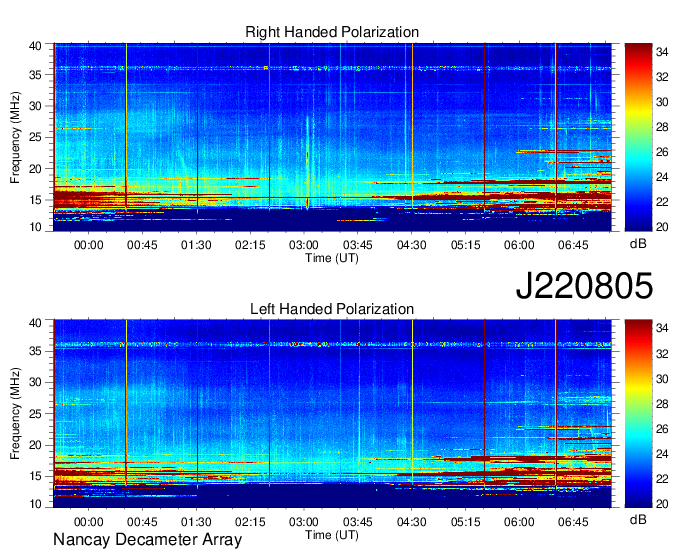This screenshot has height=552, width=680.
Task: Click the 05:15 time tick of Left Handed plot
Action: [x=466, y=522]
